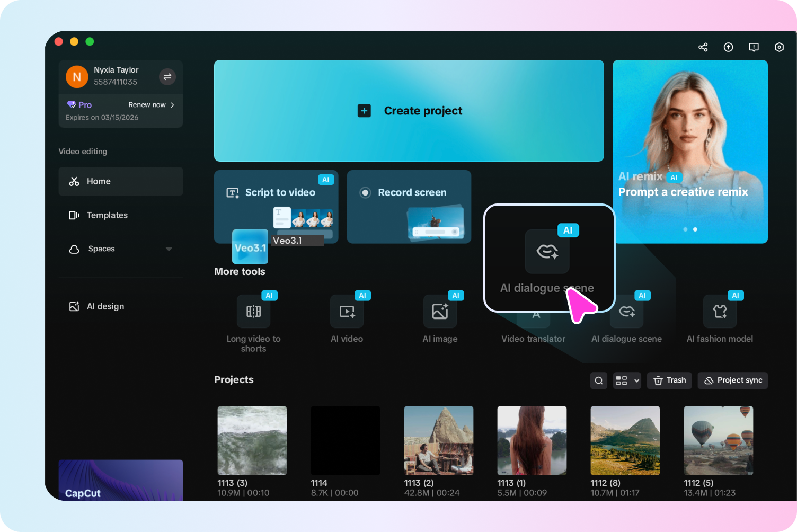
Task: Open settings via the hexagon gear icon
Action: [x=779, y=47]
